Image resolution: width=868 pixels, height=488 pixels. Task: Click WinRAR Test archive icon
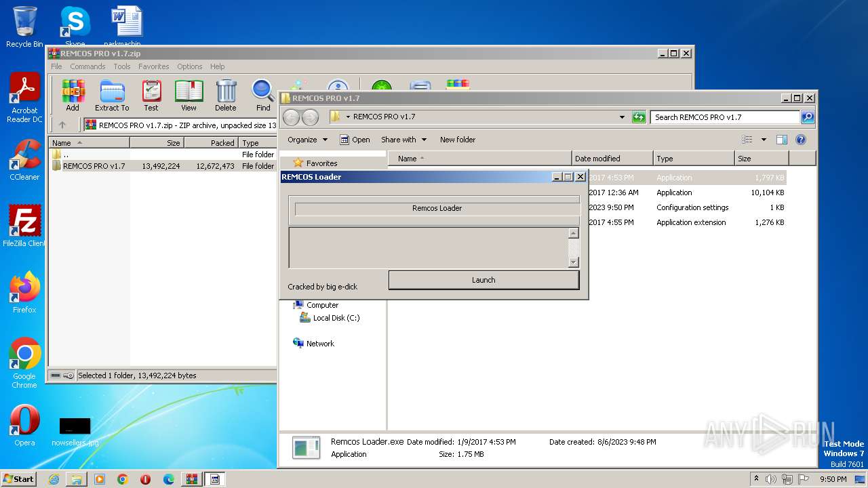(151, 95)
